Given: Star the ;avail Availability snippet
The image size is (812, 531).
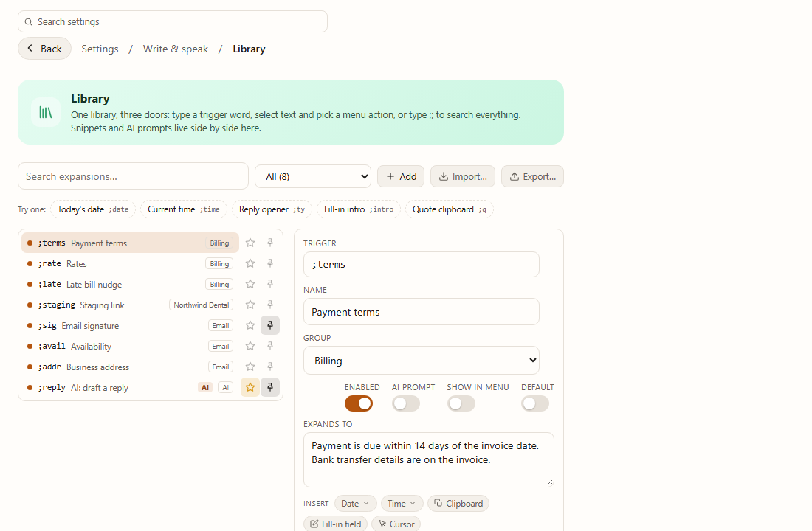Looking at the screenshot, I should tap(250, 346).
